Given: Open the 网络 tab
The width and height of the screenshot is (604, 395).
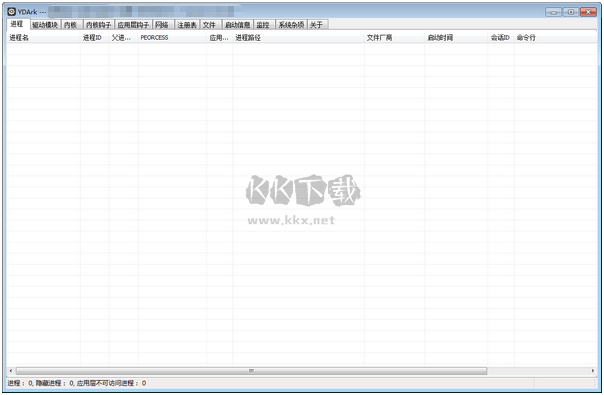Looking at the screenshot, I should click(163, 25).
